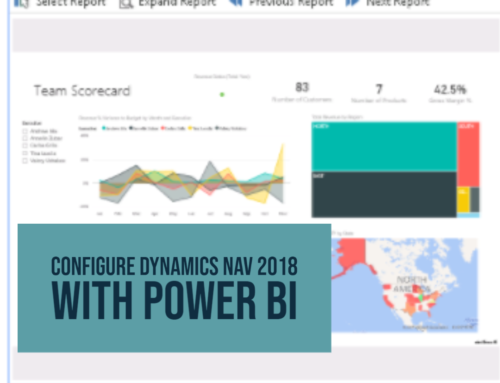Click the Previous Report button label
Image resolution: width=500 pixels, height=383 pixels.
click(x=291, y=3)
